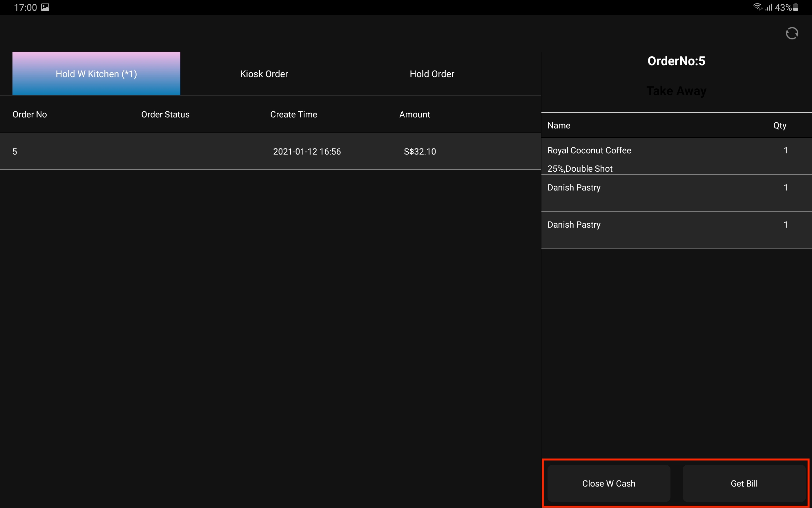Click the Create Time column header
The height and width of the screenshot is (508, 812).
click(x=293, y=115)
